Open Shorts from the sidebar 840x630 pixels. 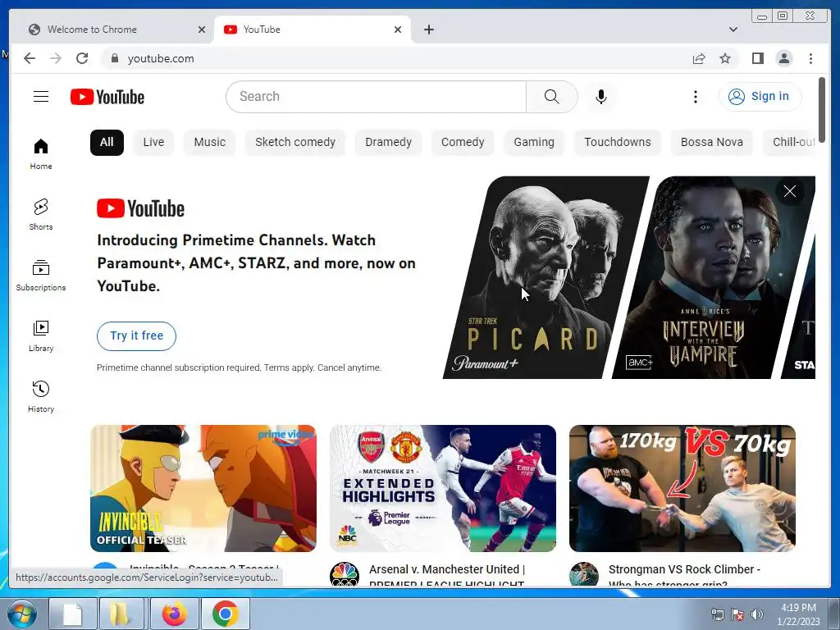click(41, 215)
